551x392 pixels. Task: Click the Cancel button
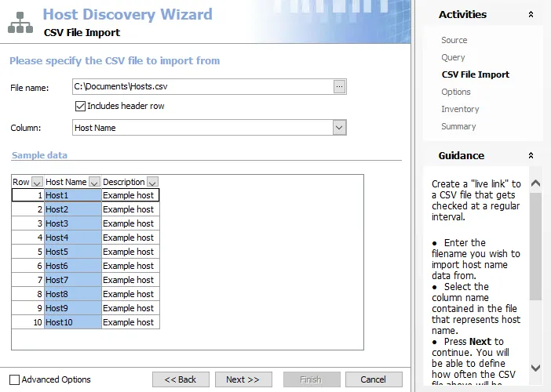tap(374, 379)
